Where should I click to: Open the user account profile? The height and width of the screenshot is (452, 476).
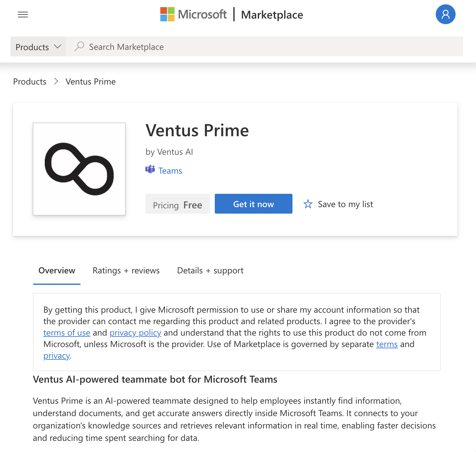(445, 14)
